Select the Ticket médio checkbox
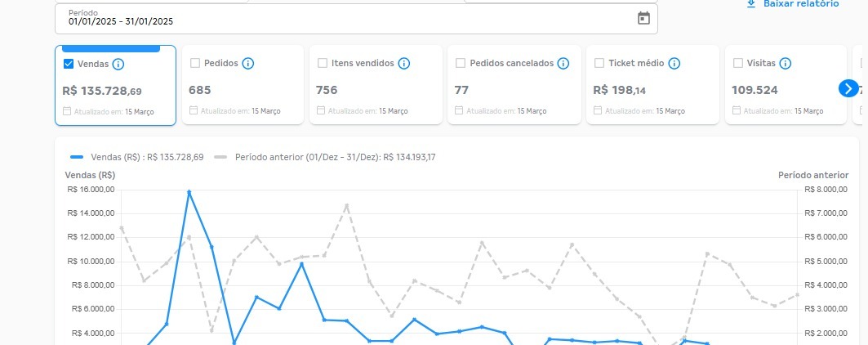This screenshot has width=868, height=345. pos(599,63)
